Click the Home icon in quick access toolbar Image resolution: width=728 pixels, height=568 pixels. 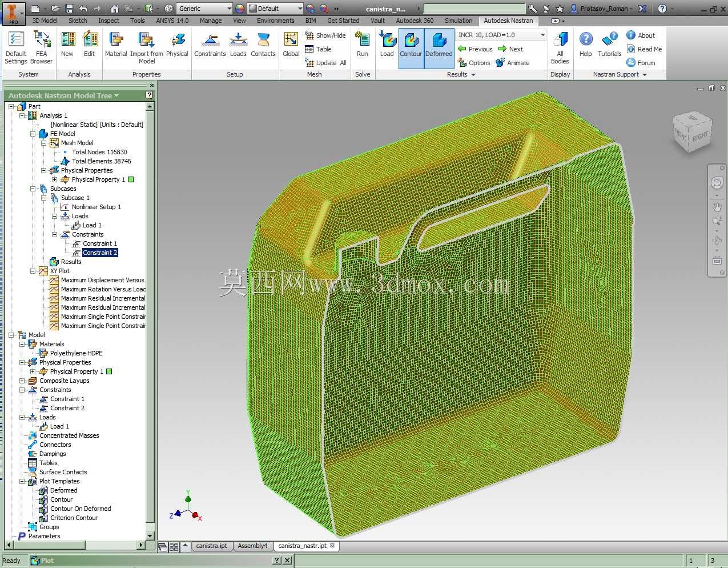pos(114,9)
